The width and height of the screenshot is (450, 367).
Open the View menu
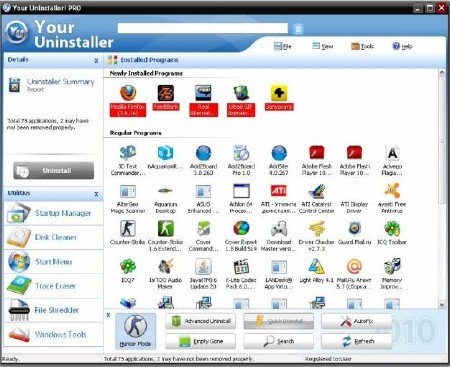(323, 46)
